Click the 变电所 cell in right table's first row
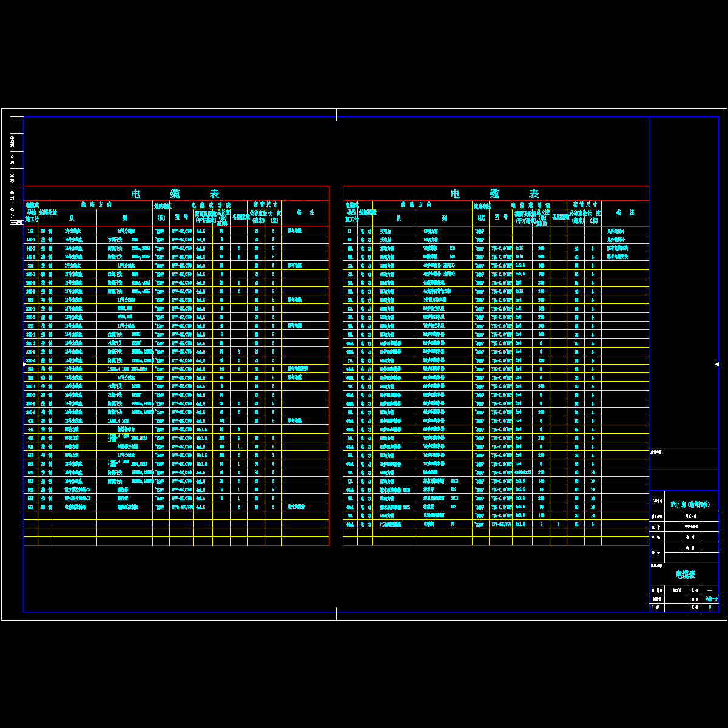 click(x=385, y=231)
